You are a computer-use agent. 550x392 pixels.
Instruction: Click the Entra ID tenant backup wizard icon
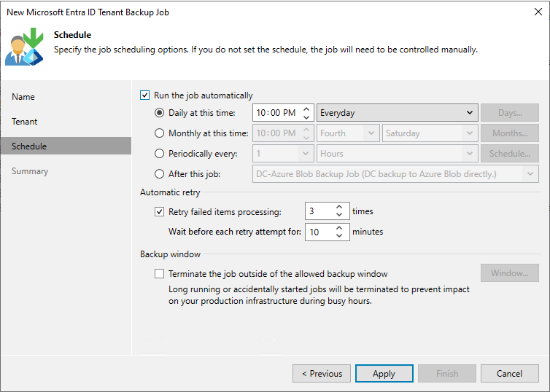24,47
